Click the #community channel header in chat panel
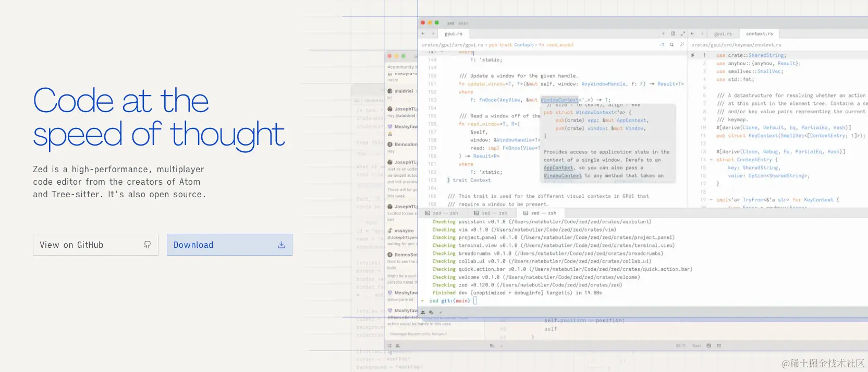This screenshot has height=372, width=868. (x=401, y=67)
